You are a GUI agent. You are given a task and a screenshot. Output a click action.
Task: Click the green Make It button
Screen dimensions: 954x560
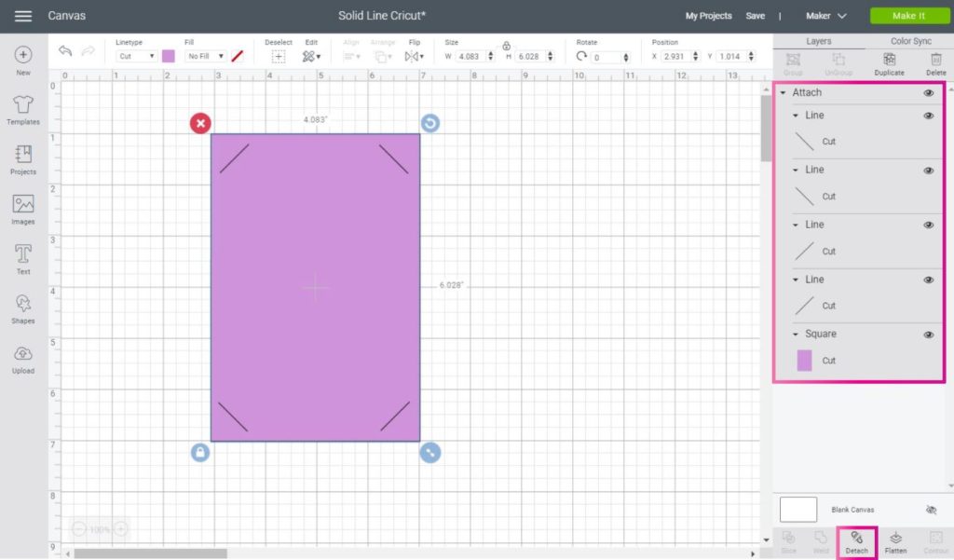[x=908, y=16]
